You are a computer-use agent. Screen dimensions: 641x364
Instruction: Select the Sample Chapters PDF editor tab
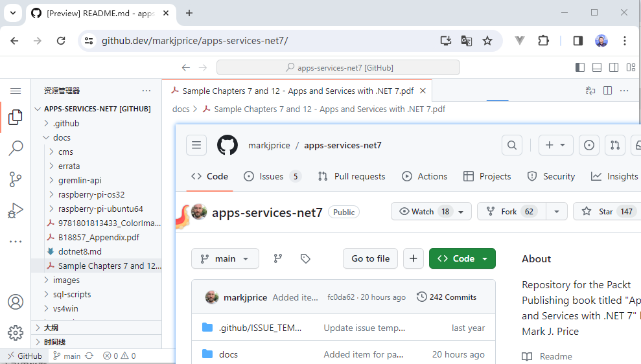tap(297, 91)
